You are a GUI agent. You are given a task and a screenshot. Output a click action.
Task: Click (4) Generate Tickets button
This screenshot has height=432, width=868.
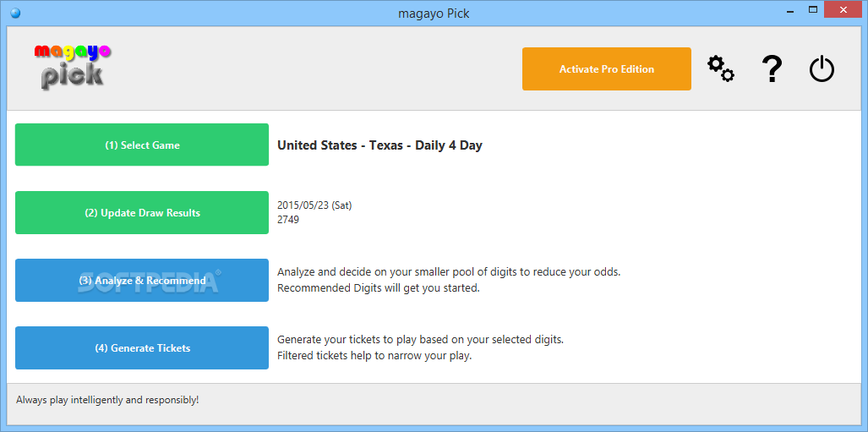coord(142,347)
